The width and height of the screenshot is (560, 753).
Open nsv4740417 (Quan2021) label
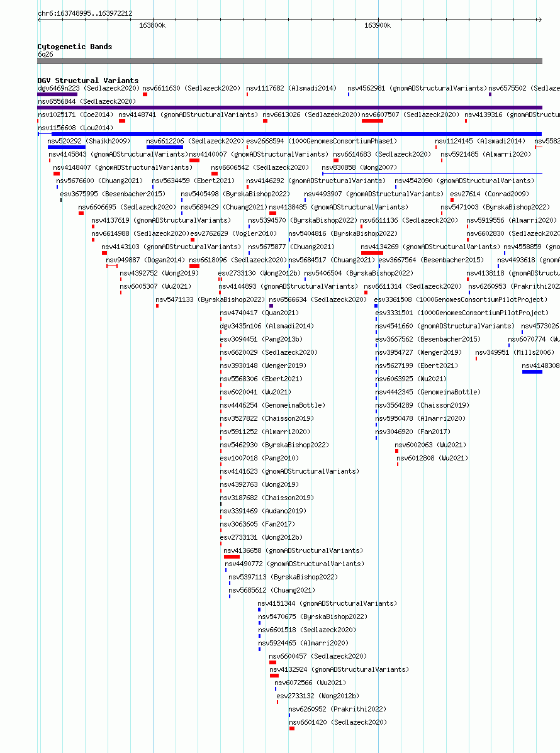click(259, 313)
